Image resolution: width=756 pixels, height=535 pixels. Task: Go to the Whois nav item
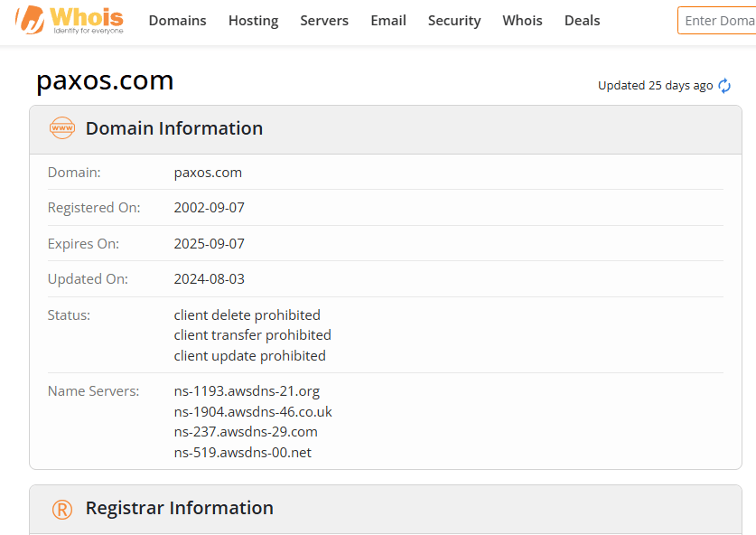pyautogui.click(x=522, y=20)
